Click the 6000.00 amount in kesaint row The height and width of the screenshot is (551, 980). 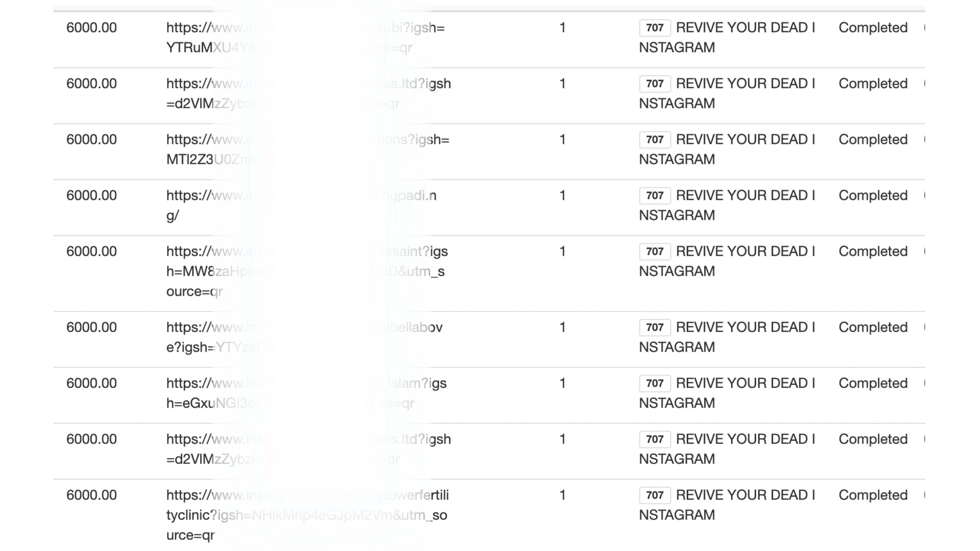[x=91, y=251]
